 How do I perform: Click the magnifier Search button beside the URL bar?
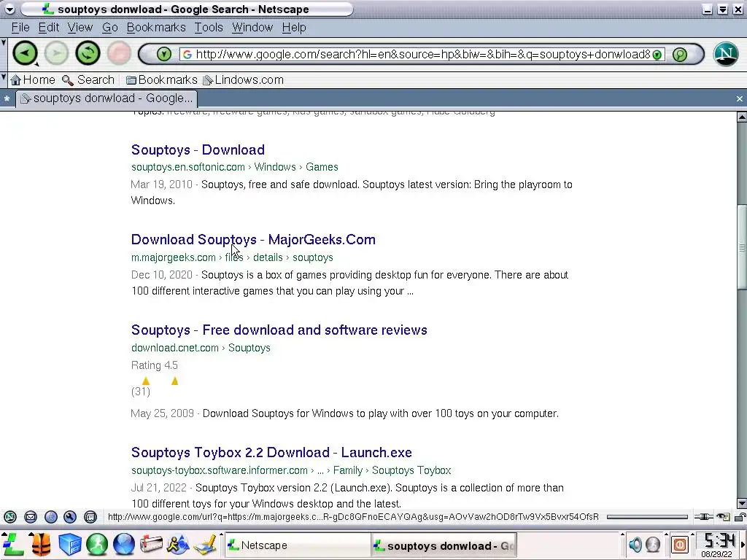[680, 54]
